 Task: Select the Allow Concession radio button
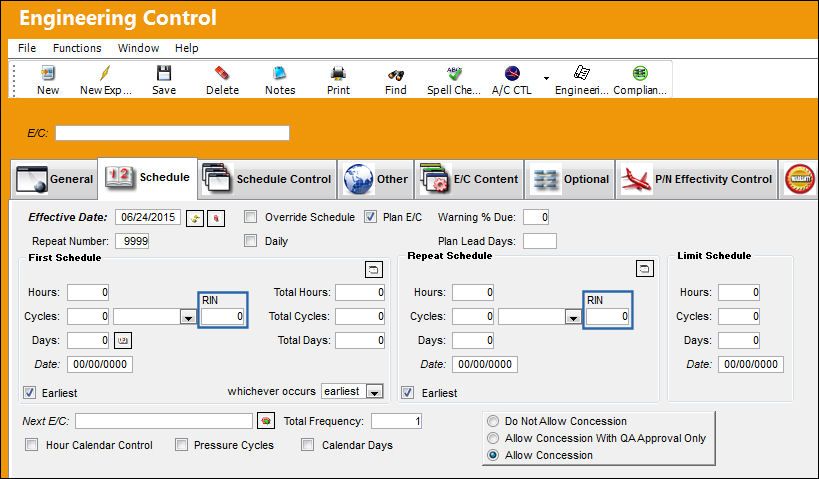pyautogui.click(x=493, y=455)
